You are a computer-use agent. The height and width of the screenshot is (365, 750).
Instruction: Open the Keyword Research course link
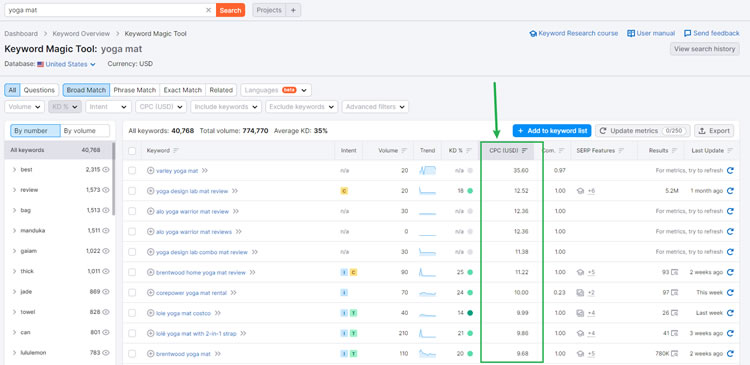574,33
